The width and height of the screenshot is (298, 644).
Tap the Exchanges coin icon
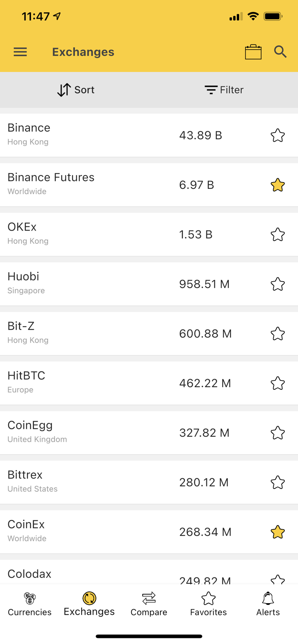point(89,597)
